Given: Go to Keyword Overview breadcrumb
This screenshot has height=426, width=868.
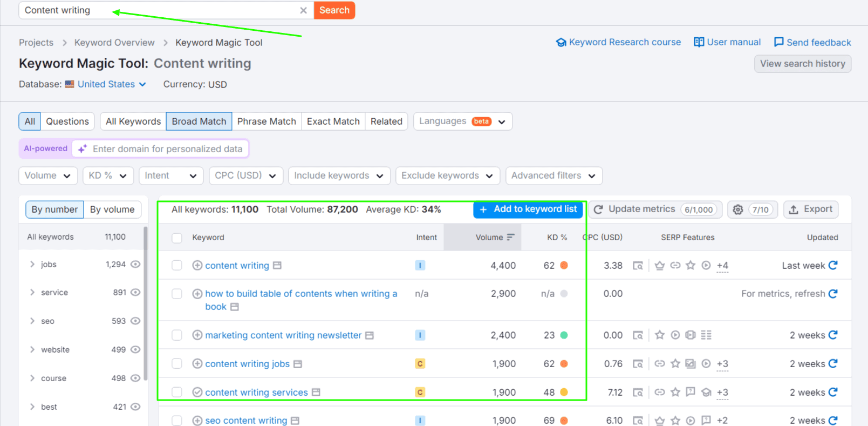Looking at the screenshot, I should point(114,43).
